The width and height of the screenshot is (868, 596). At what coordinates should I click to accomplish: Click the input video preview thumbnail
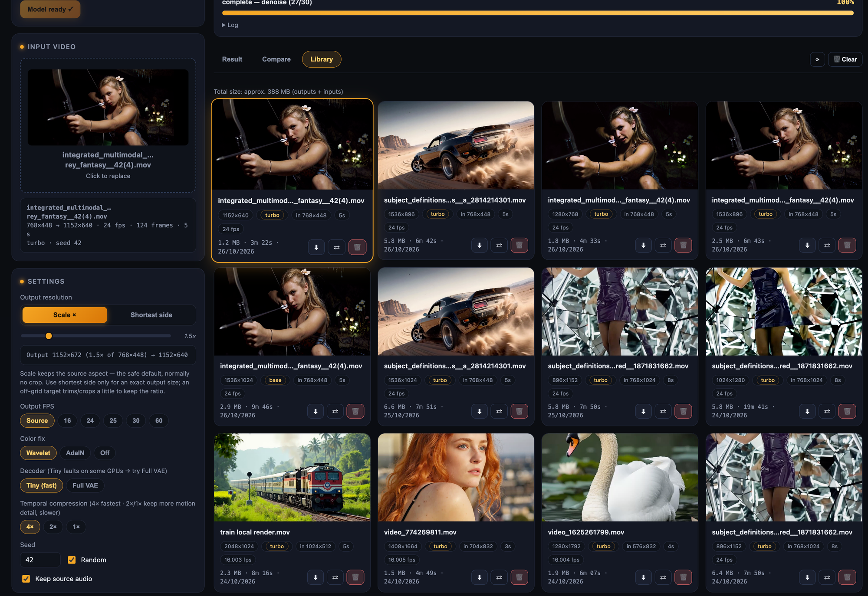click(108, 107)
